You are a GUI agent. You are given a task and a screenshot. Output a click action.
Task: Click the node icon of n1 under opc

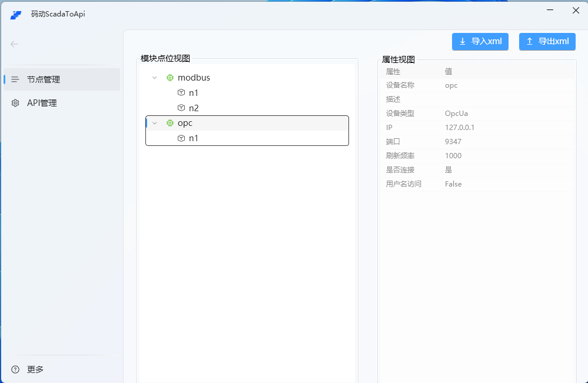[181, 138]
